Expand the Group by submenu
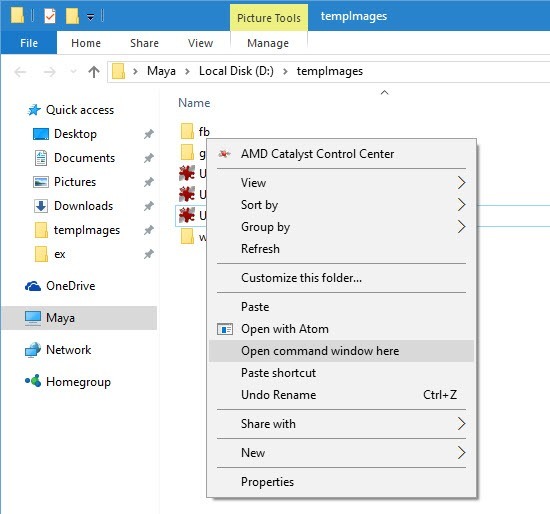 341,227
